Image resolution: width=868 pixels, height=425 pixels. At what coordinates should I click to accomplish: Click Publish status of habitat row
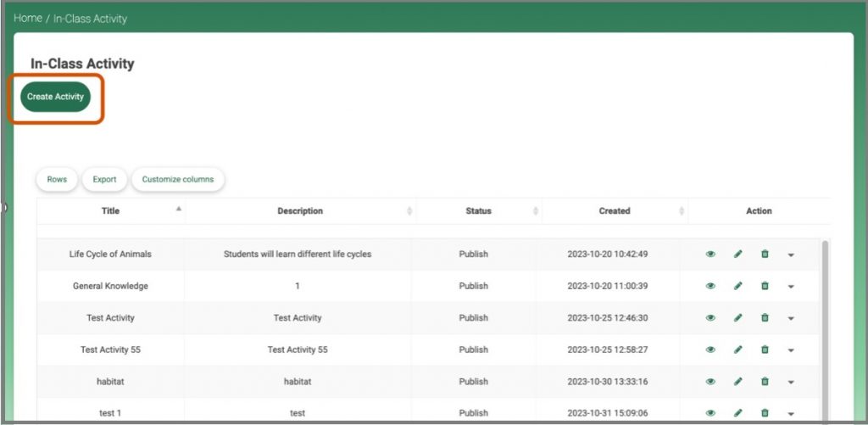click(473, 382)
